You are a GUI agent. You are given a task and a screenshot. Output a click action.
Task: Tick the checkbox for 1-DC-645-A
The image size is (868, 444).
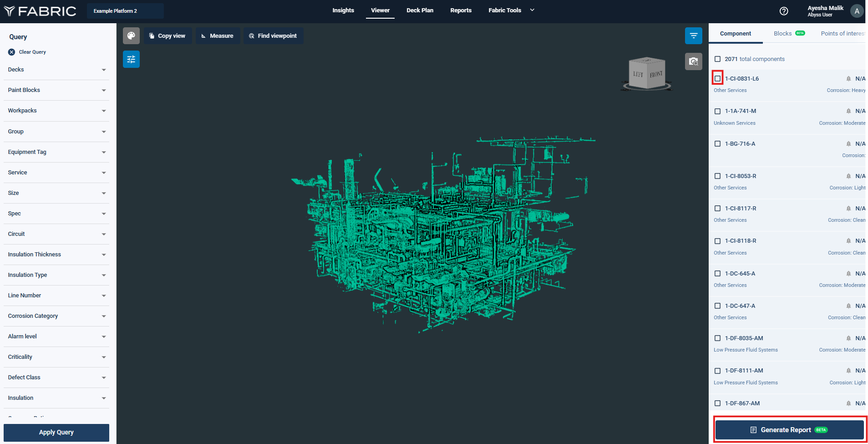(718, 274)
